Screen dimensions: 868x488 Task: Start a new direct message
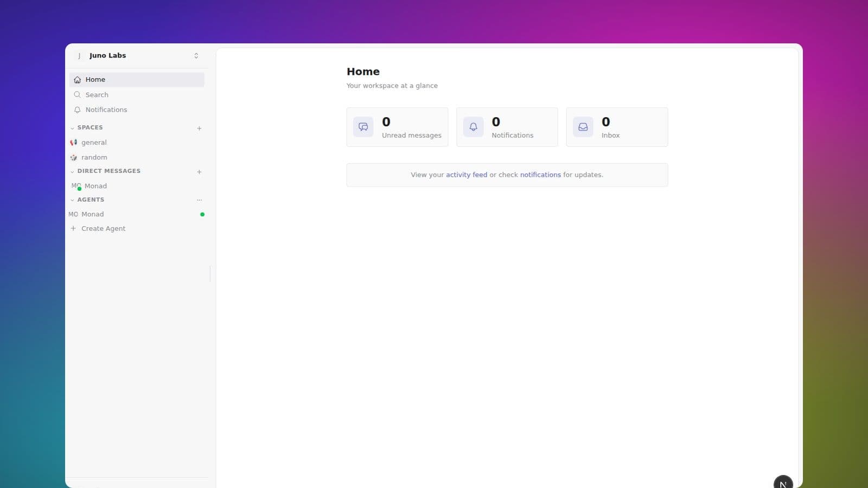pos(199,172)
